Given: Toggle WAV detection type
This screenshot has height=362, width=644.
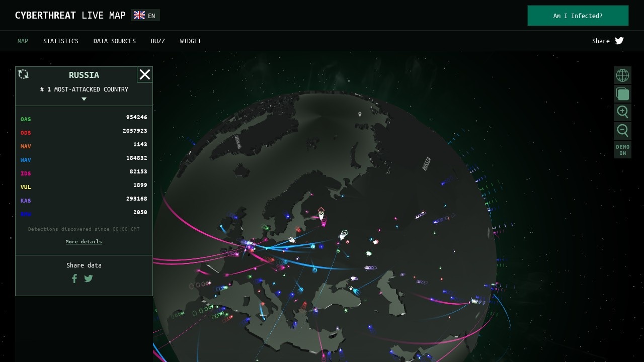Looking at the screenshot, I should [x=26, y=160].
